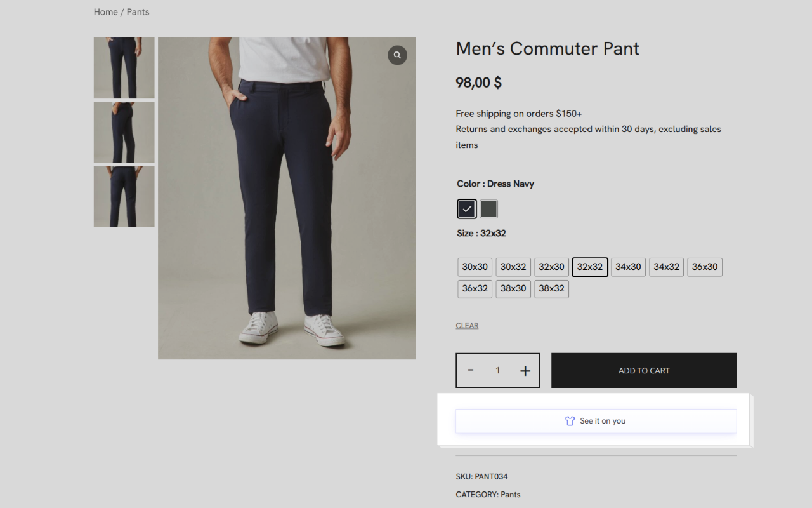
Task: Select the 36x30 size
Action: point(704,267)
